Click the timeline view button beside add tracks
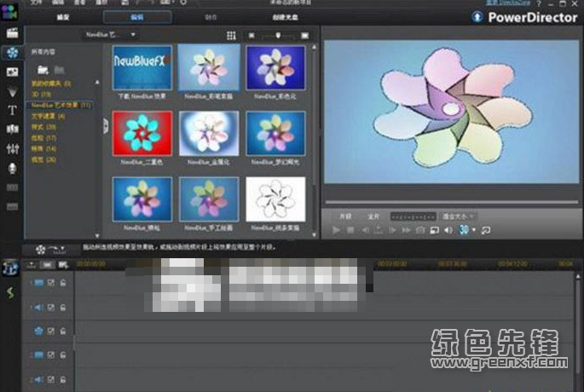Viewport: 584px width, 392px height. (x=47, y=265)
